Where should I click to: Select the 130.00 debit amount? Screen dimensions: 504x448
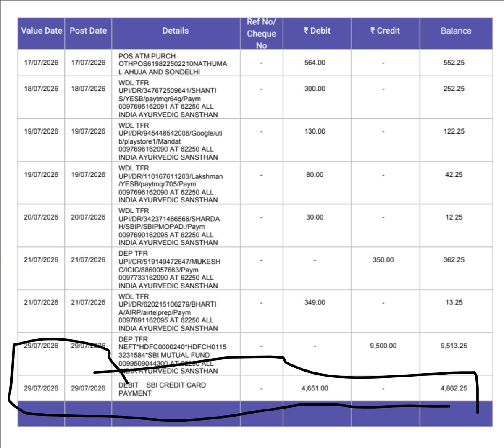pos(315,131)
